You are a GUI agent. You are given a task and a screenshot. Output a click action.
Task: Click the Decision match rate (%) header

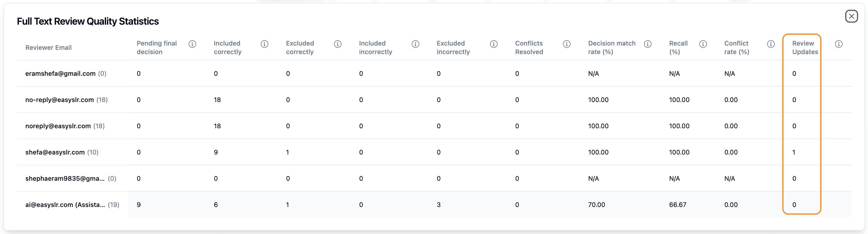click(611, 48)
